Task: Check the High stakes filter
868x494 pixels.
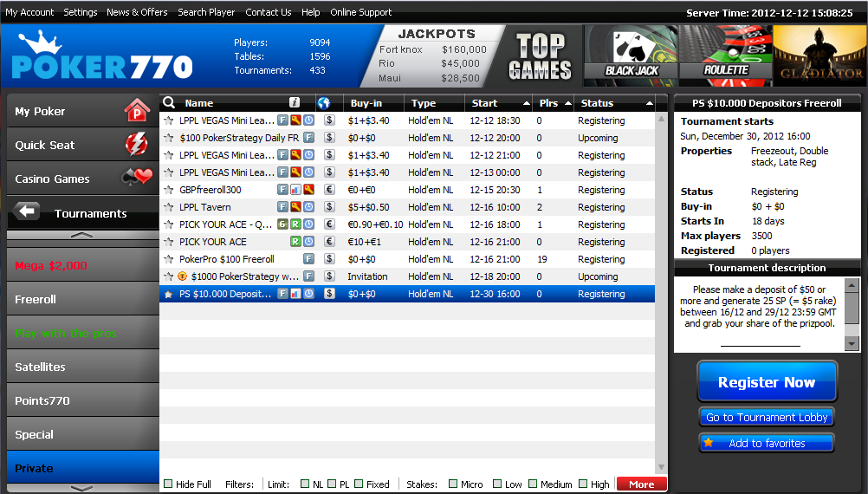Action: click(x=583, y=484)
